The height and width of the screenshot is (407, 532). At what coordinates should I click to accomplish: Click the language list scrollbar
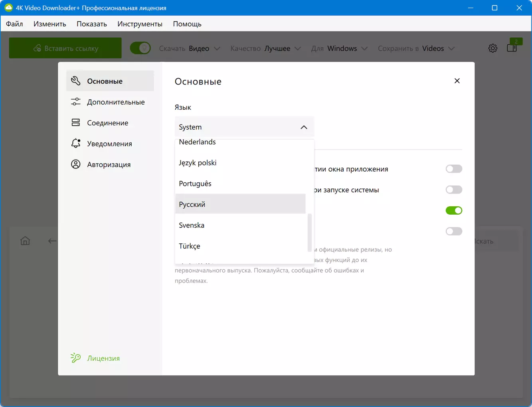point(309,233)
